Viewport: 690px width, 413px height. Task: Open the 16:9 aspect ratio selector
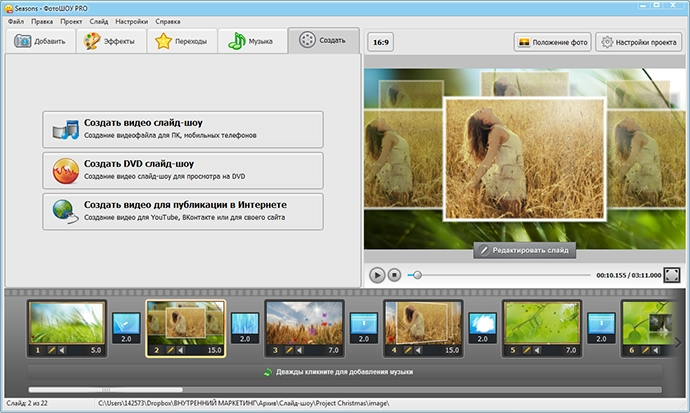381,42
